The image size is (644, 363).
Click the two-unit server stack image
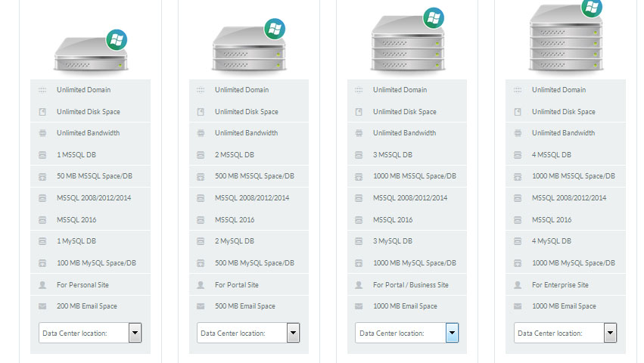coord(249,46)
